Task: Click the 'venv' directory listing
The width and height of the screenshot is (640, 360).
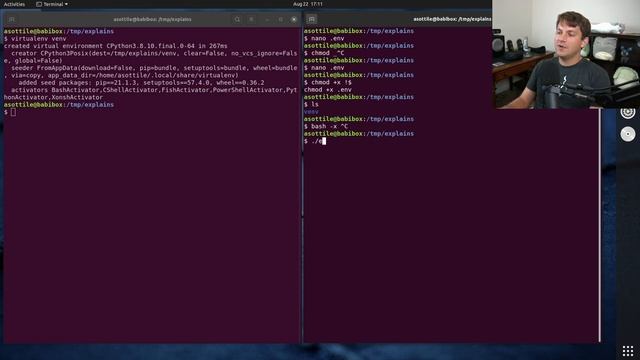Action: click(x=311, y=112)
